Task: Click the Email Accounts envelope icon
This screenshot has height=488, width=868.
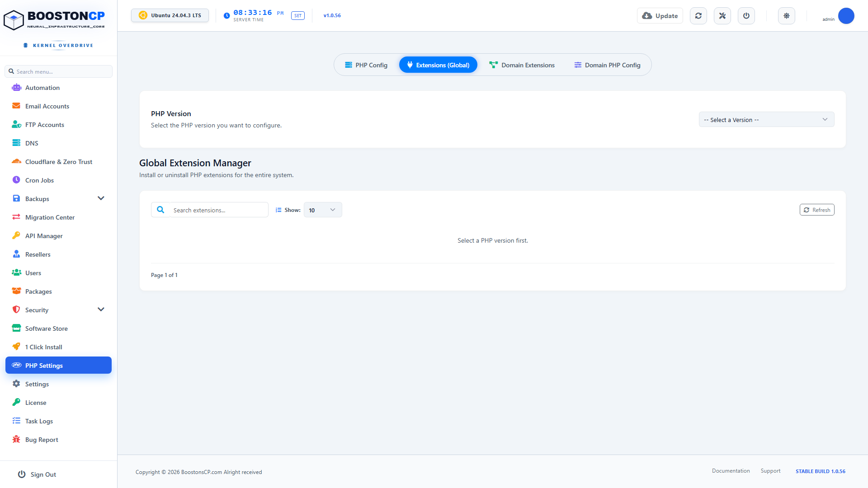Action: click(x=16, y=106)
